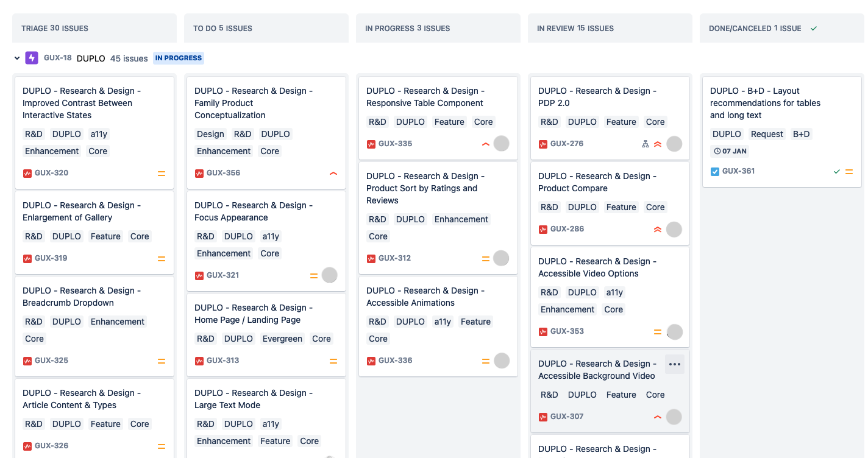Open issue link GUX-312

[x=394, y=258]
